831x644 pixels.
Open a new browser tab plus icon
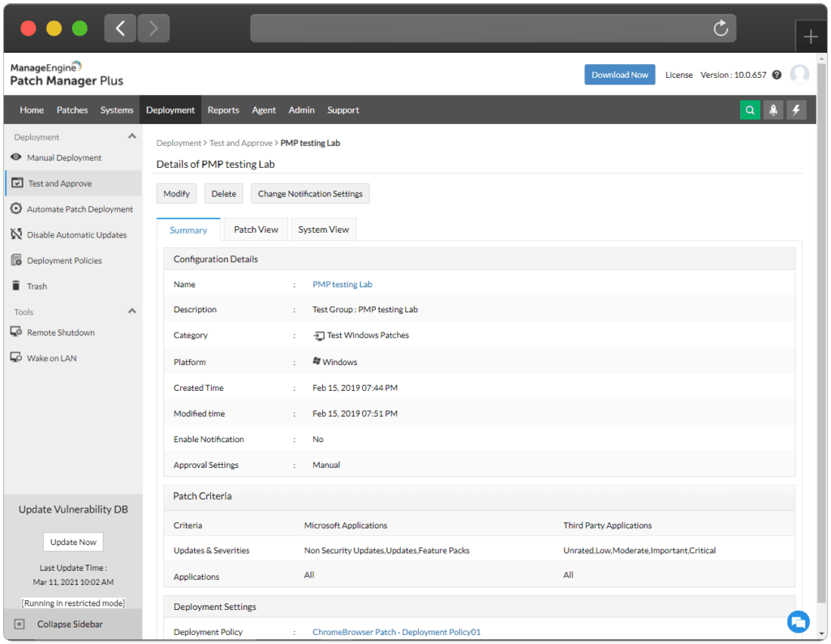811,36
